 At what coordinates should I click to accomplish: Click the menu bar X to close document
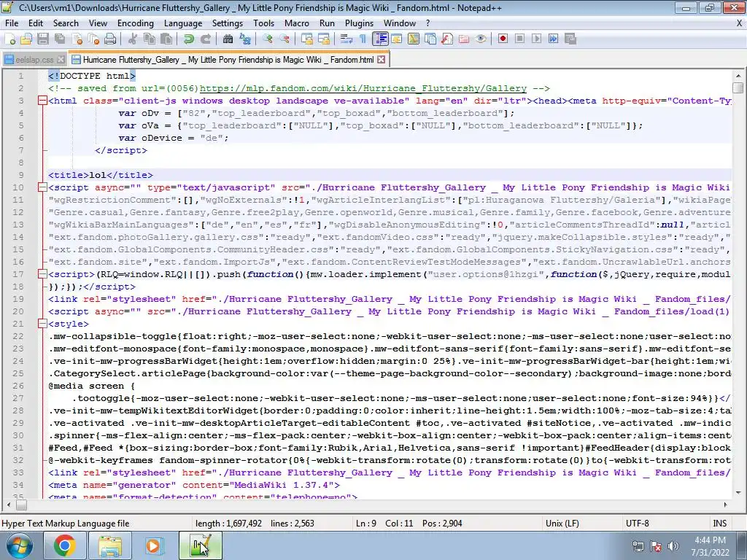coord(740,23)
